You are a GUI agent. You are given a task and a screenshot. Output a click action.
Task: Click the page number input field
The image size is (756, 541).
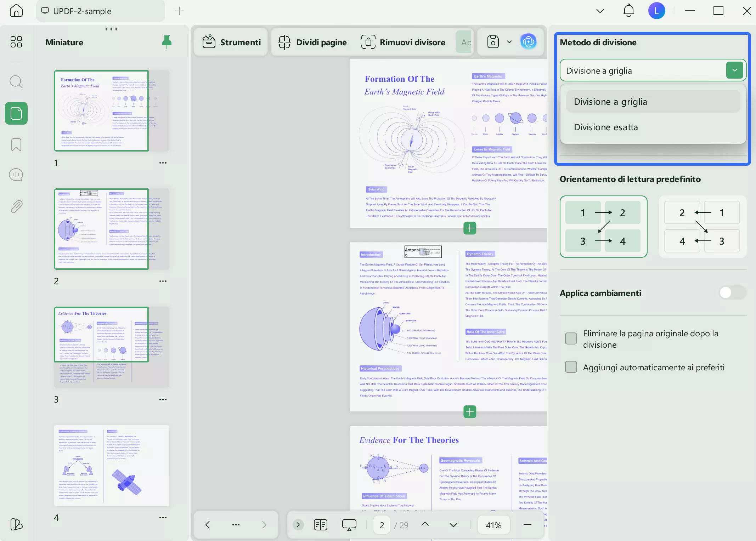(x=382, y=525)
